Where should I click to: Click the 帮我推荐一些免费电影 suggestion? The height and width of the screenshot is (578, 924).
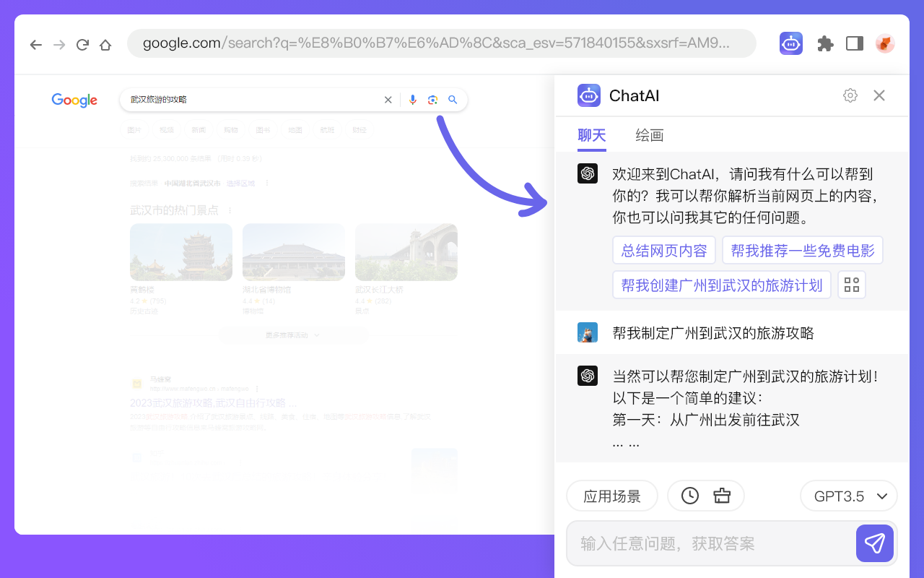[x=803, y=250]
